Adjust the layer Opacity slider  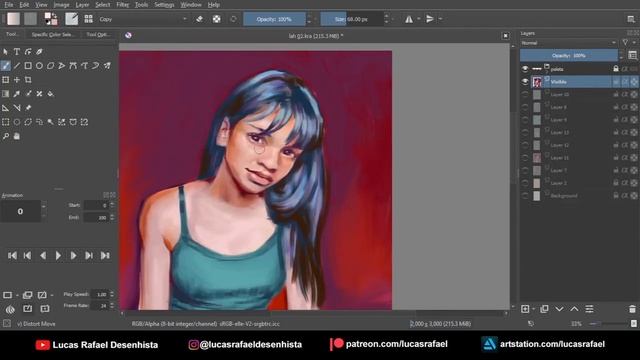tap(569, 56)
